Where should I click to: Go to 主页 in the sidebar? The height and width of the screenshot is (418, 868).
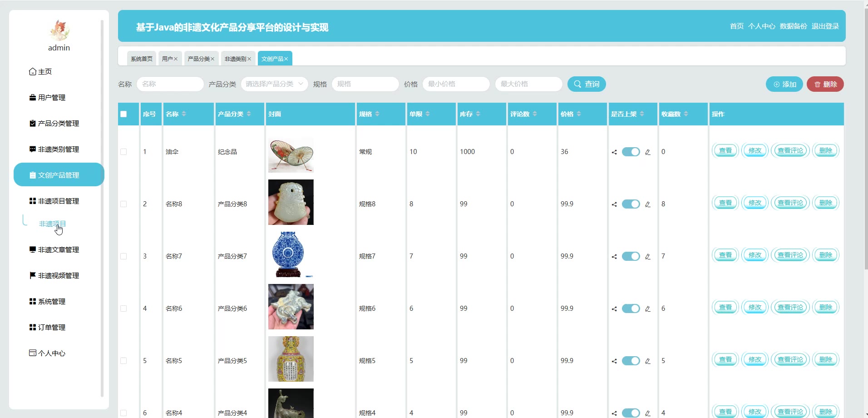coord(59,72)
